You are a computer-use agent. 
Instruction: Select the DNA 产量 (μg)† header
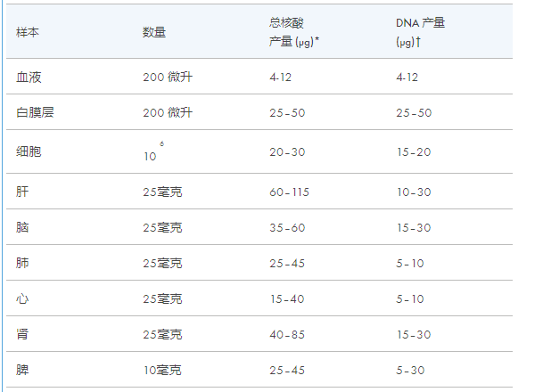(421, 32)
